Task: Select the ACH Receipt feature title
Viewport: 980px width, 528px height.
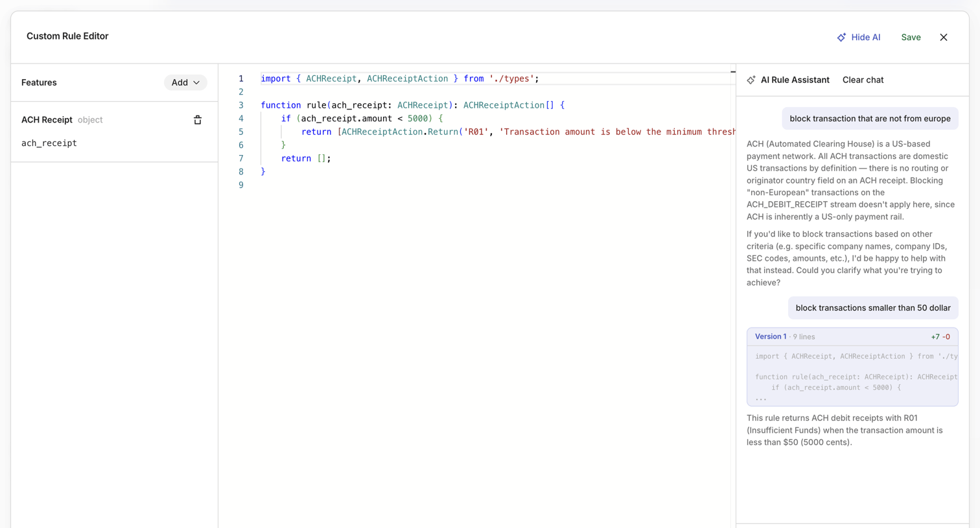Action: 47,120
